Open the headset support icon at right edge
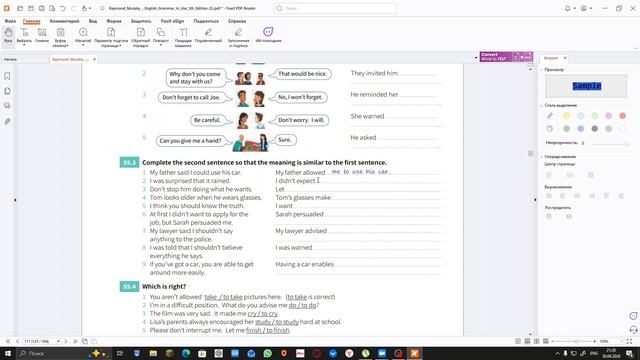Viewport: 640px width, 360px height. [633, 329]
